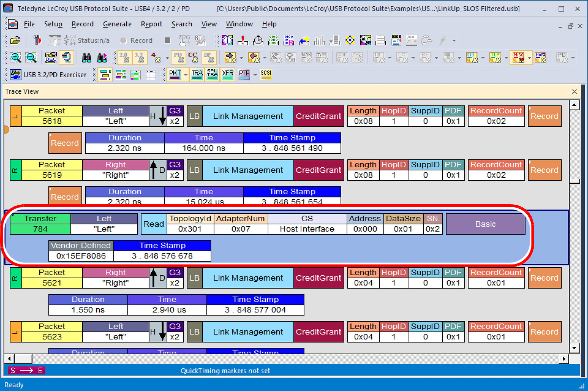
Task: Click the Zoom In magnifier icon
Action: point(16,58)
